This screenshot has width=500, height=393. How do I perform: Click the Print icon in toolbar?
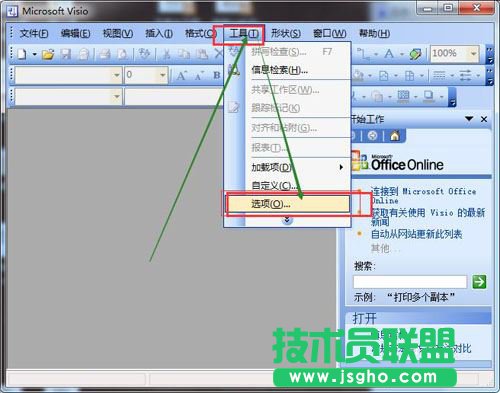click(105, 54)
